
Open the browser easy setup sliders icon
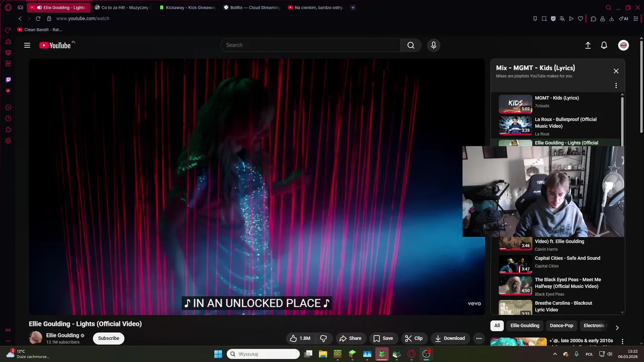tap(636, 19)
